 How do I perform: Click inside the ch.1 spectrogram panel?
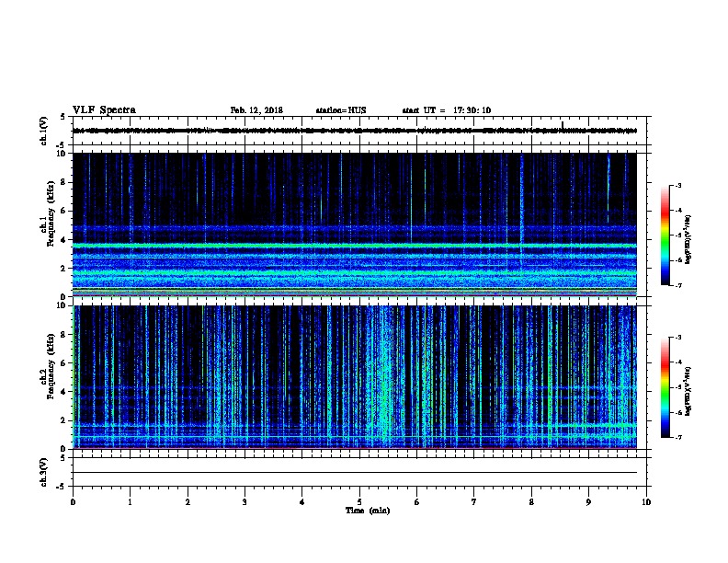[354, 224]
